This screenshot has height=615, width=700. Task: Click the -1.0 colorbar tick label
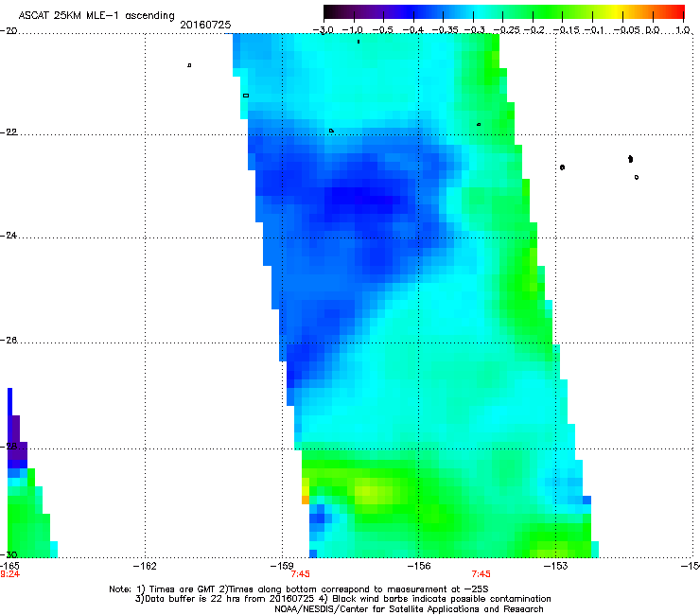(353, 30)
